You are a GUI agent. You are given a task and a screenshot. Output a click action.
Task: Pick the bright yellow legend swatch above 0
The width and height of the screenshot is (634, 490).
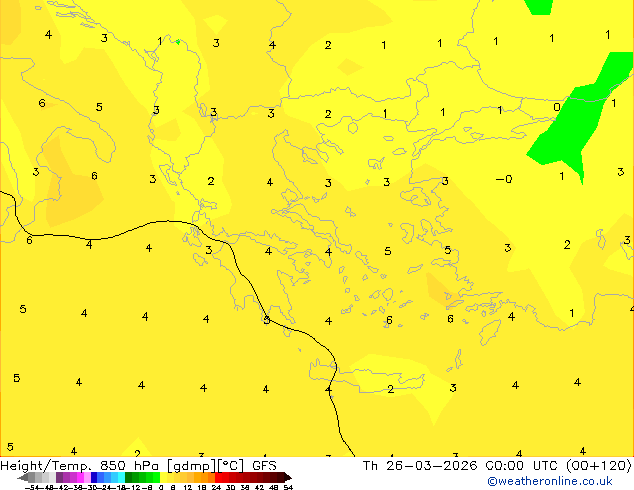click(x=163, y=477)
